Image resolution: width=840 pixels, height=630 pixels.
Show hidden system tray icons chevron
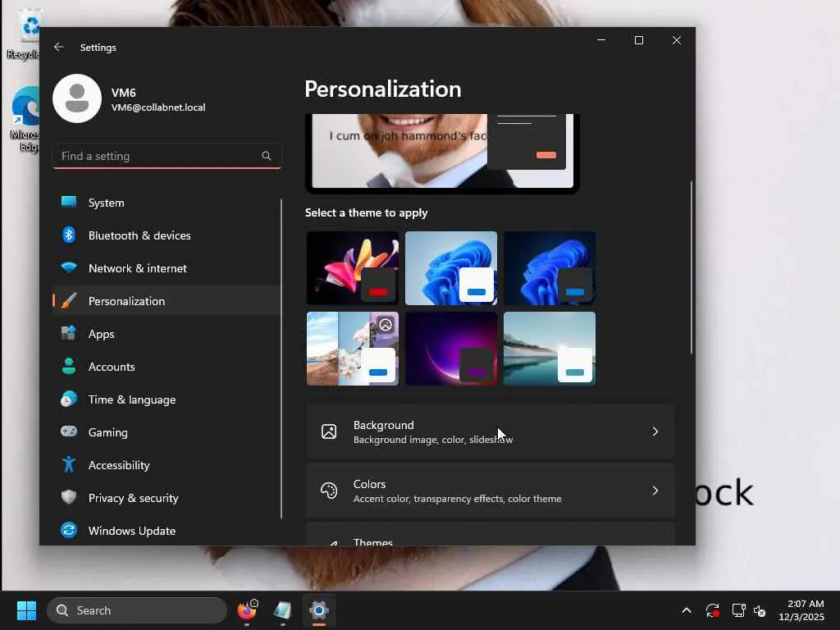(687, 611)
